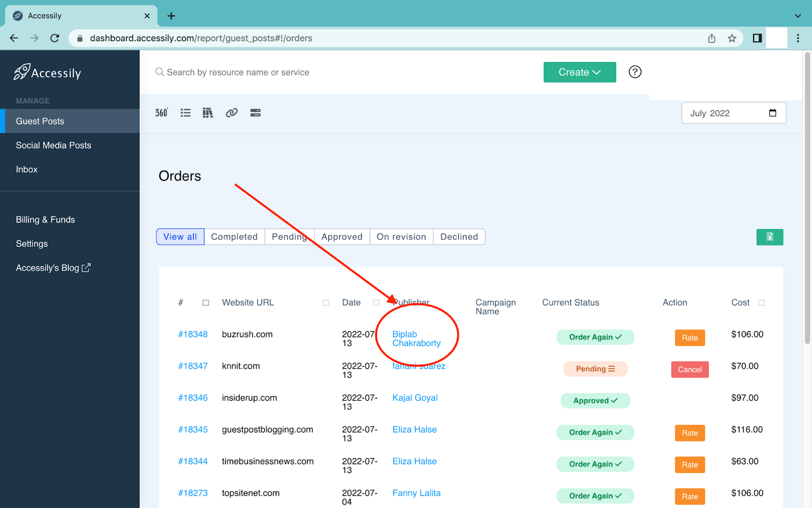812x508 pixels.
Task: Expand the Create dropdown button
Action: tap(580, 72)
